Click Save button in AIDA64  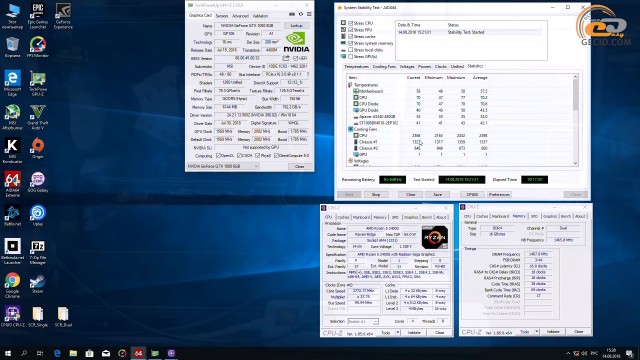[438, 195]
